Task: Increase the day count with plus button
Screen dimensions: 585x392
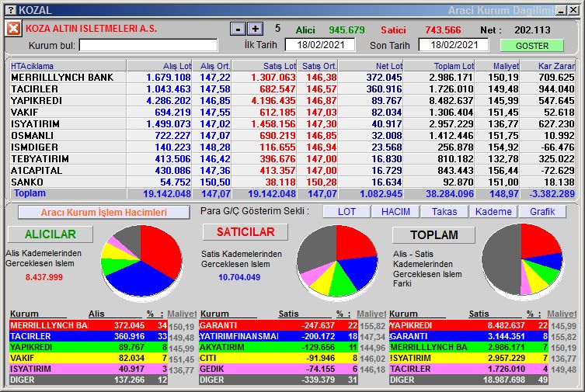Action: point(256,29)
